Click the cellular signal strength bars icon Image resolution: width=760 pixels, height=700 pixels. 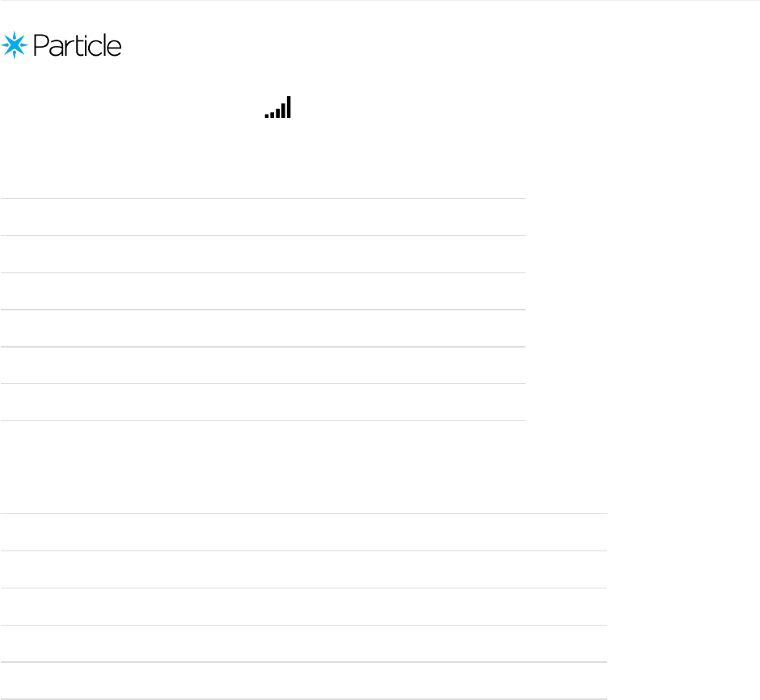(278, 107)
